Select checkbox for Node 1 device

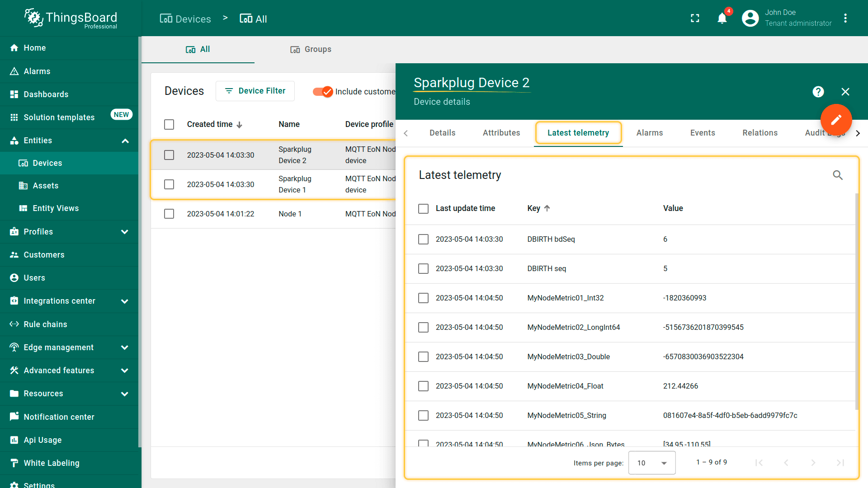(x=169, y=214)
